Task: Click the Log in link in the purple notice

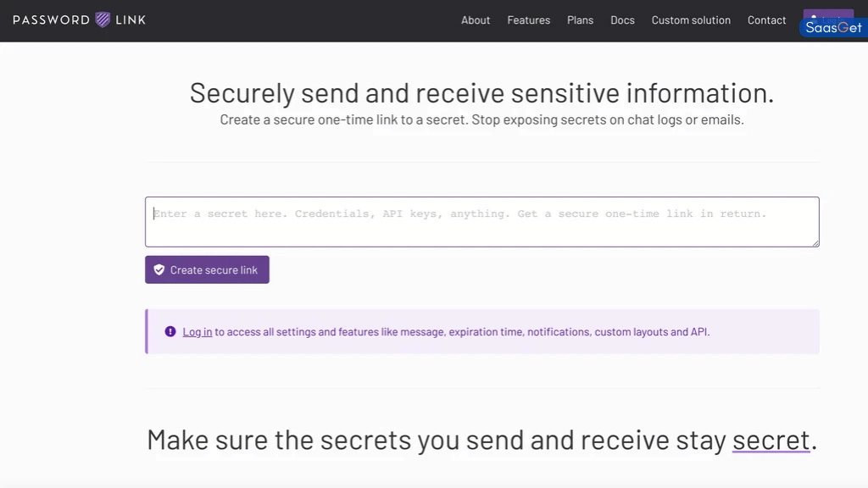Action: coord(197,331)
